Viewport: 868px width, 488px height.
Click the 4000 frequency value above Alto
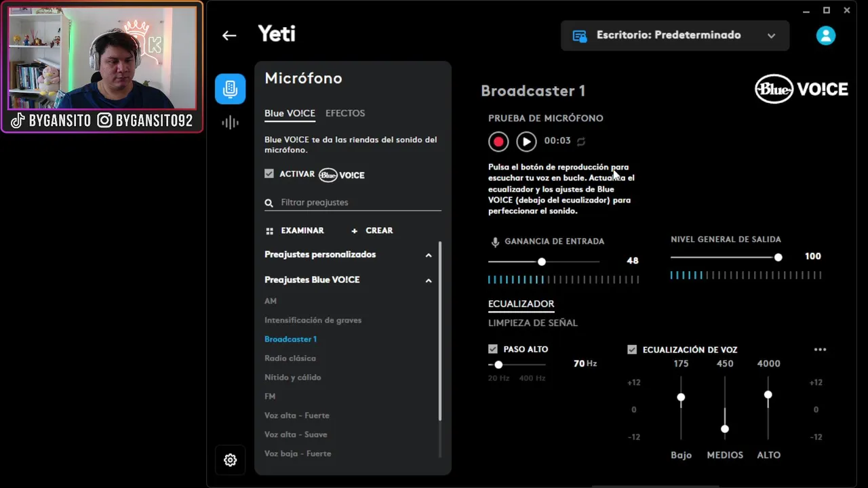[x=768, y=364]
